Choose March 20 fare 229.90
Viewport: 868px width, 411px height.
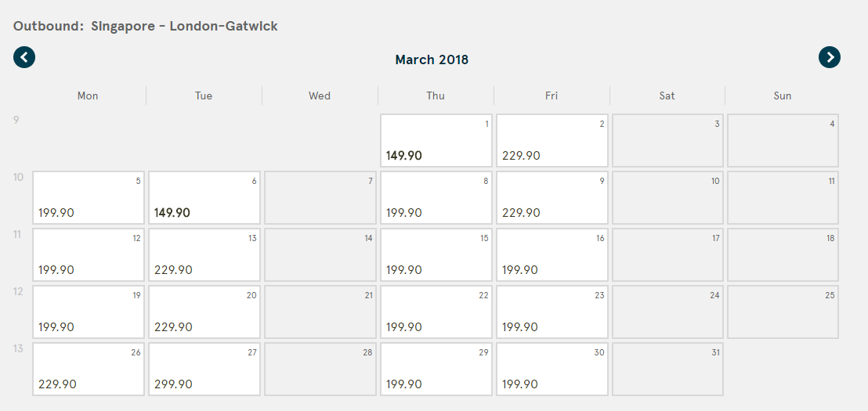(204, 312)
